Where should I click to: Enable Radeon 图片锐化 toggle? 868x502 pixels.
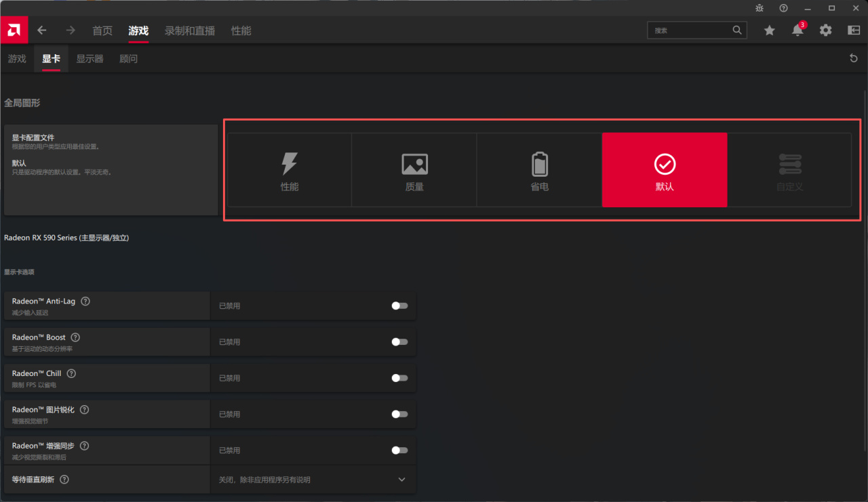[x=399, y=414]
